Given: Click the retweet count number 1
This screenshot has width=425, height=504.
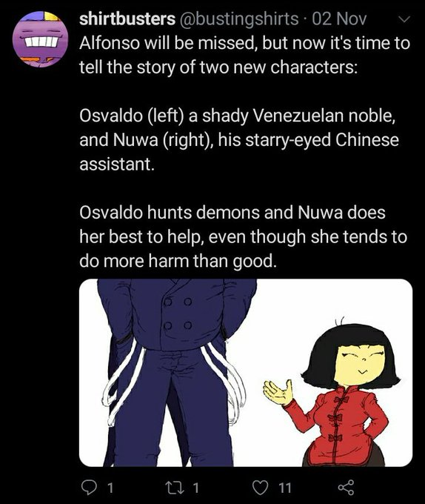Looking at the screenshot, I should click(x=195, y=488).
